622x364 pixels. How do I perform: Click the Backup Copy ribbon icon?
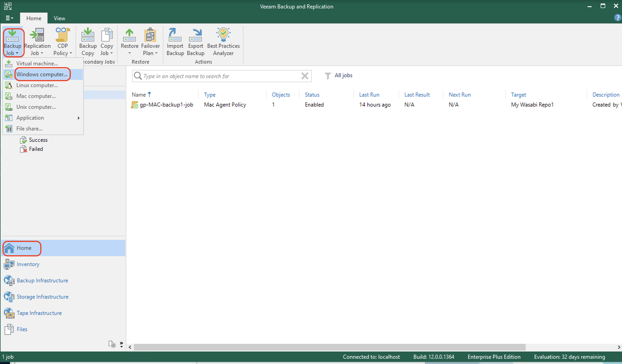88,35
